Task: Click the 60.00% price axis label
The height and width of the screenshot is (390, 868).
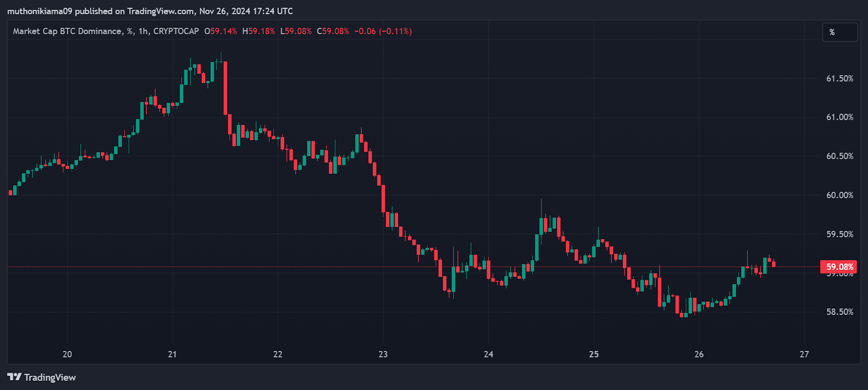Action: [840, 195]
